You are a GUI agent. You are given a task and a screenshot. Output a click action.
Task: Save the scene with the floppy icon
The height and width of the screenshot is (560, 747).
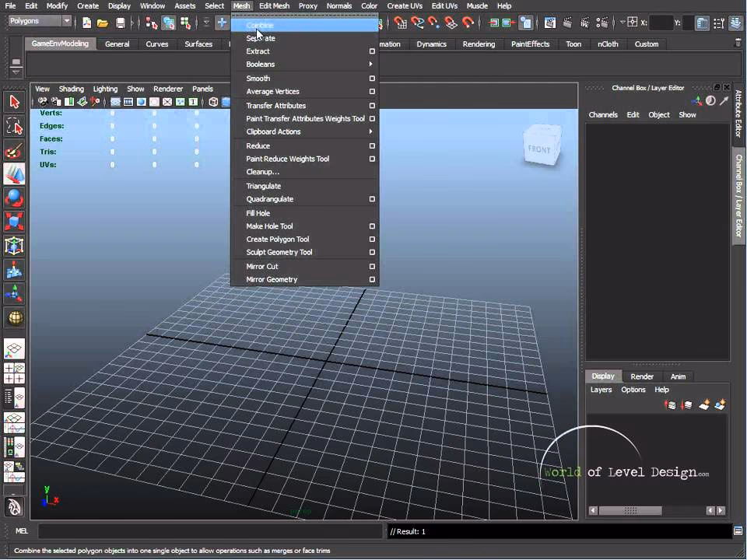(x=121, y=23)
